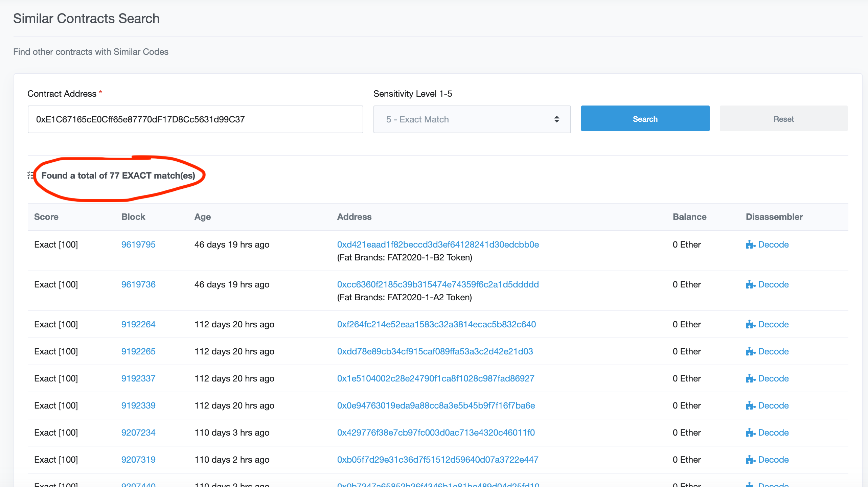Open address starting 0xcc6360f2185c FAT2020-1-A2
The width and height of the screenshot is (868, 487).
tap(438, 284)
